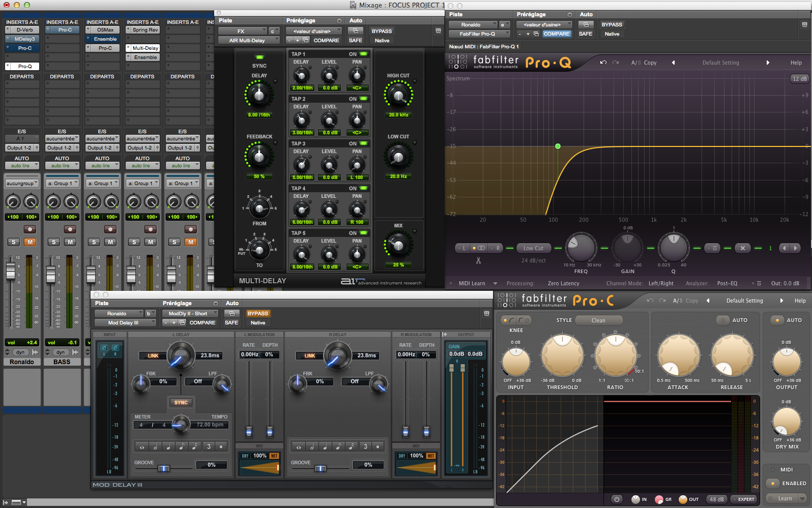The image size is (812, 508).
Task: Open the FabFilter Pro-Q plugin selector dropdown
Action: (479, 34)
